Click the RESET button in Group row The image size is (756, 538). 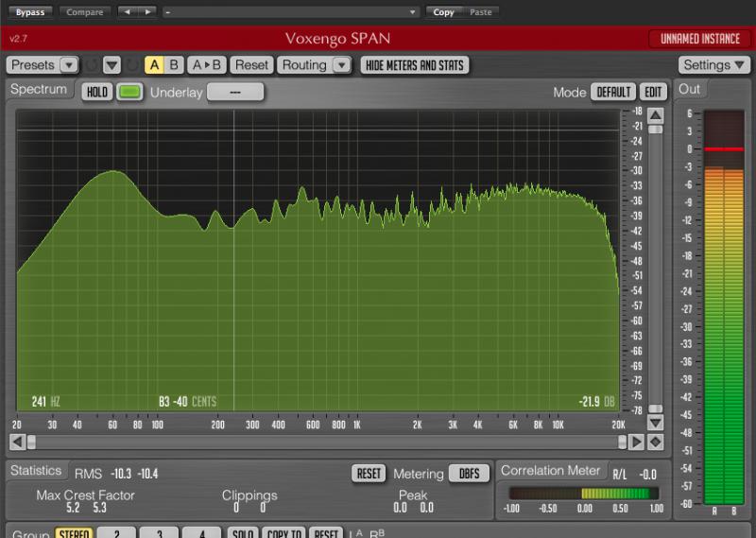coord(326,533)
